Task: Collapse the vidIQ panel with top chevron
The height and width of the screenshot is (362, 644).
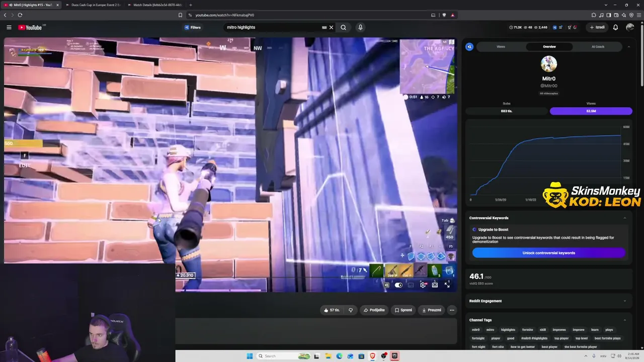Action: [628, 47]
